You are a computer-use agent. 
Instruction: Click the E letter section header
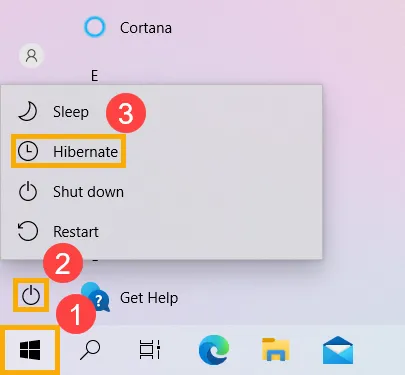(x=95, y=76)
